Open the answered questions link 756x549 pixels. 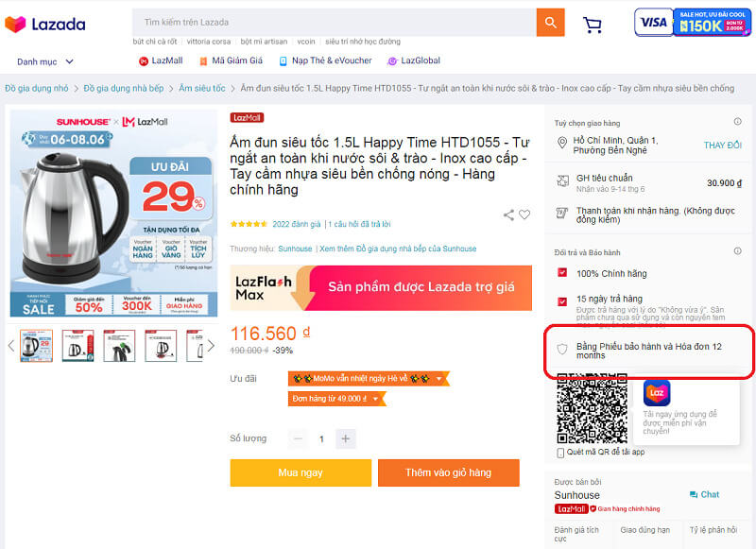tap(360, 224)
